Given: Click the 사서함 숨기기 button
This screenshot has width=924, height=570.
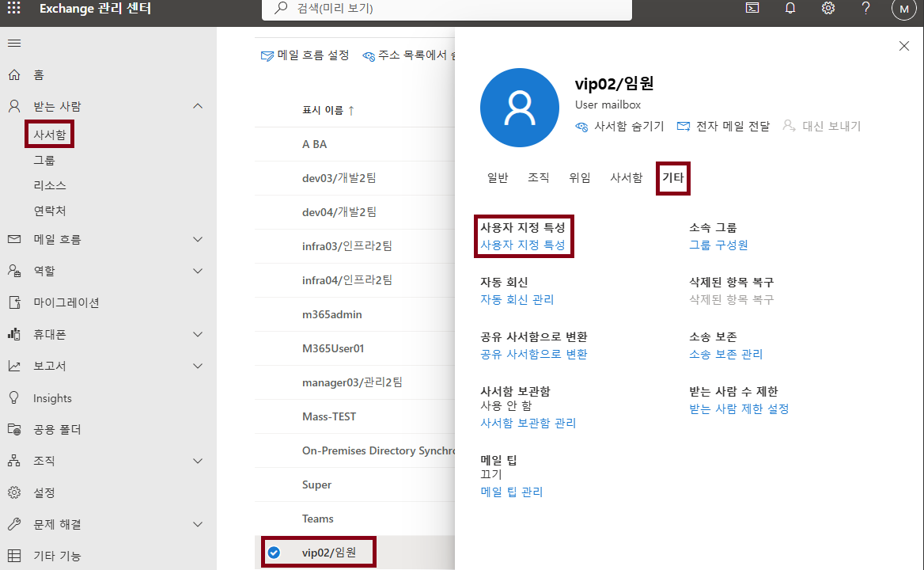Looking at the screenshot, I should pyautogui.click(x=619, y=126).
